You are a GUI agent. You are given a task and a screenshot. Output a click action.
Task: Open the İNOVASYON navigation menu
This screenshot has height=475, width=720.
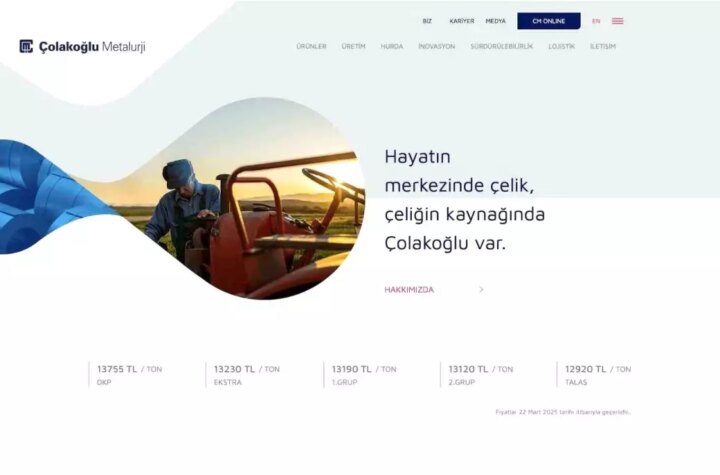(437, 46)
